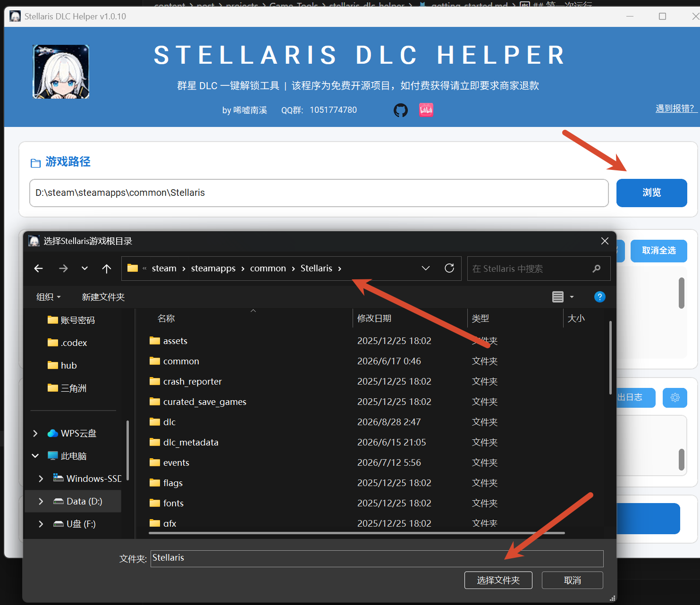Open the dialog help question-mark icon
The image size is (700, 605).
pos(599,297)
